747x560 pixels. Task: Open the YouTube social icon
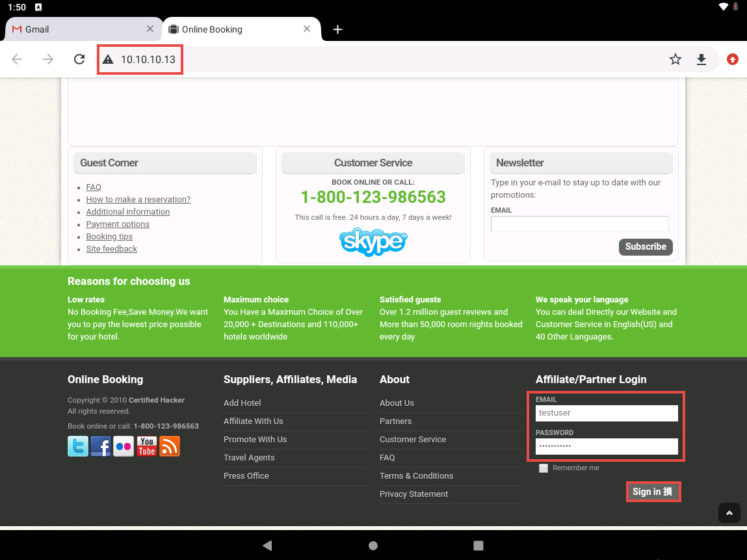146,446
